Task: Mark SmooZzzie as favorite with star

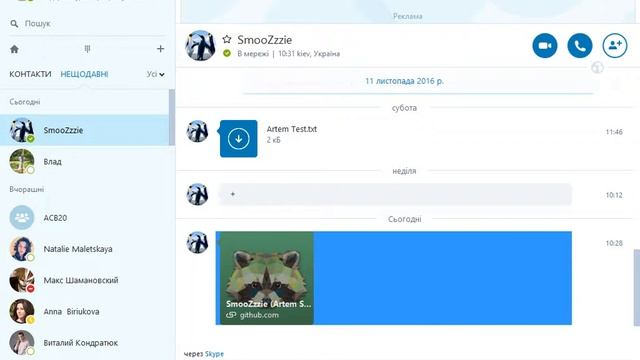Action: (x=227, y=39)
